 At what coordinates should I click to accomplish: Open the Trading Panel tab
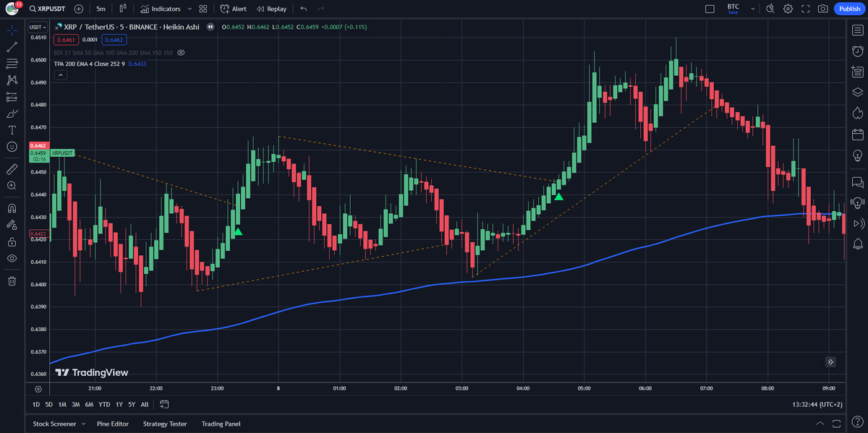click(221, 424)
